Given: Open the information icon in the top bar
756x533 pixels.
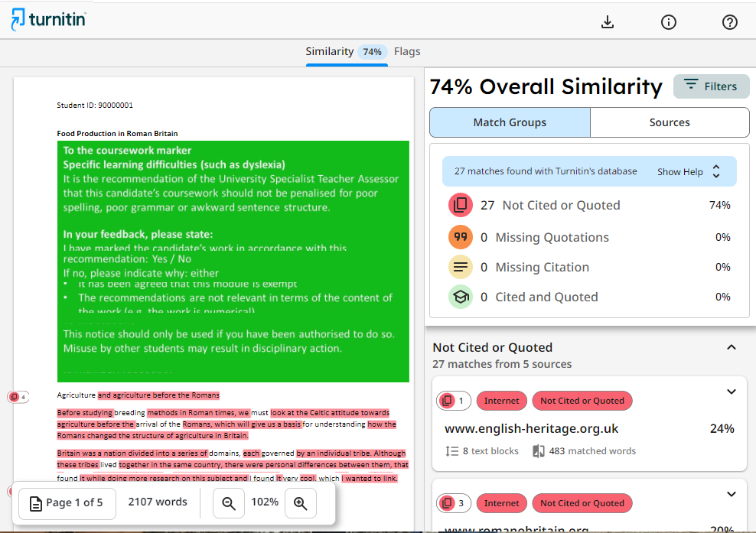Looking at the screenshot, I should tap(668, 22).
